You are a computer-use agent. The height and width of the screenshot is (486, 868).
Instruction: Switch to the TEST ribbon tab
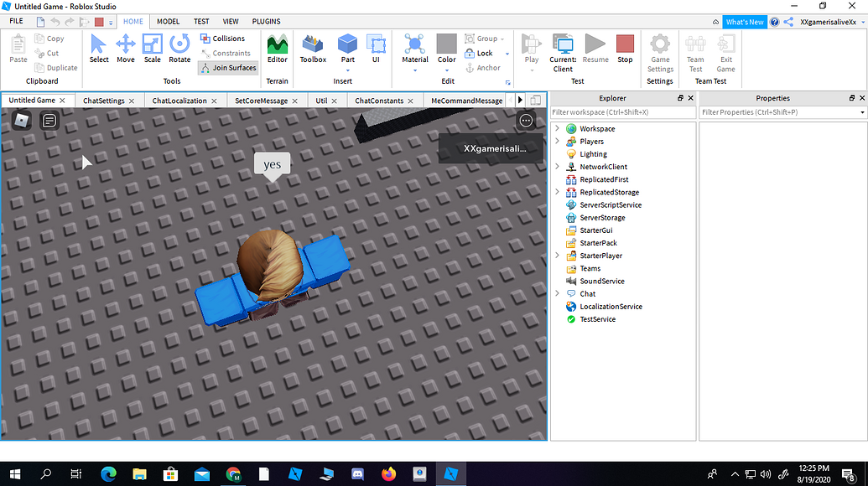(201, 22)
